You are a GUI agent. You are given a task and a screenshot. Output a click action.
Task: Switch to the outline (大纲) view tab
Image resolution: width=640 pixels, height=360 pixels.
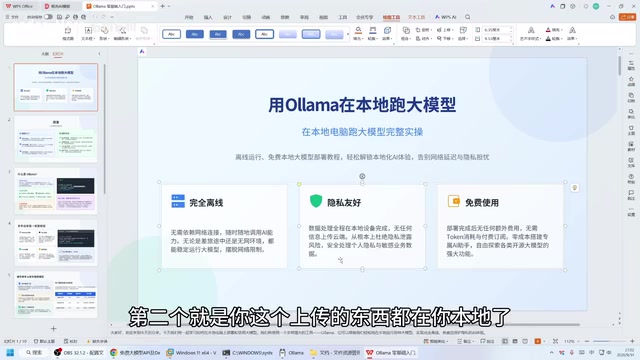click(45, 53)
